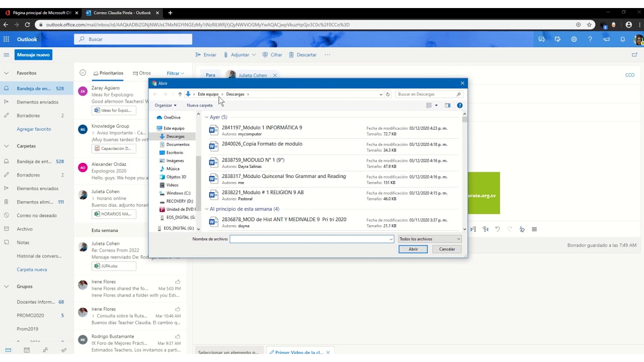Open the calendar module icon
The width and height of the screenshot is (644, 362).
pos(27,350)
